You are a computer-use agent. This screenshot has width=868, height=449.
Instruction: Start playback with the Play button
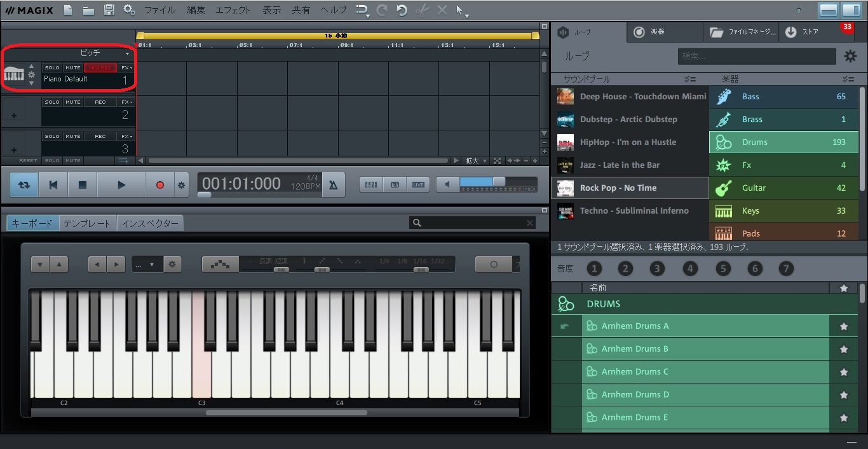tap(121, 185)
